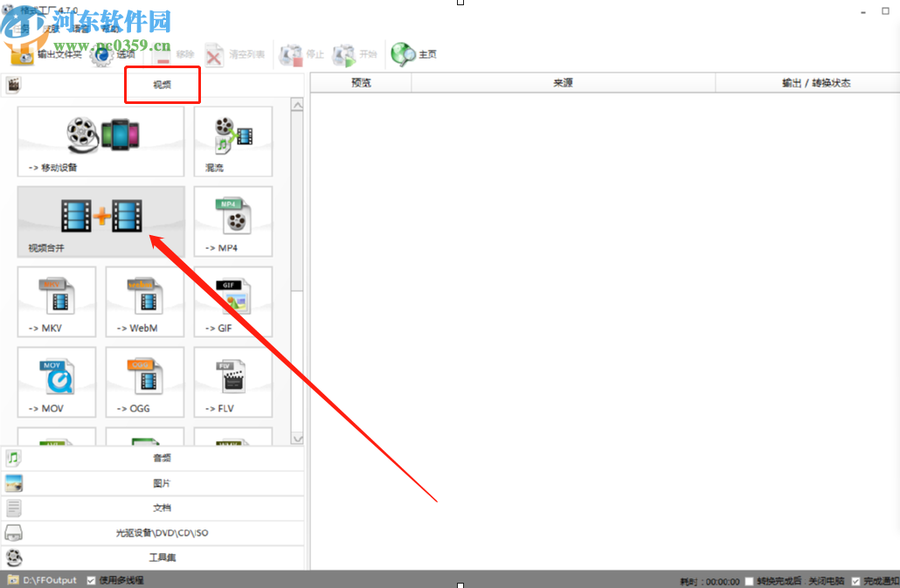Enable shutdown after conversion (关闭电脑) checkbox
This screenshot has width=900, height=588.
coord(749,581)
